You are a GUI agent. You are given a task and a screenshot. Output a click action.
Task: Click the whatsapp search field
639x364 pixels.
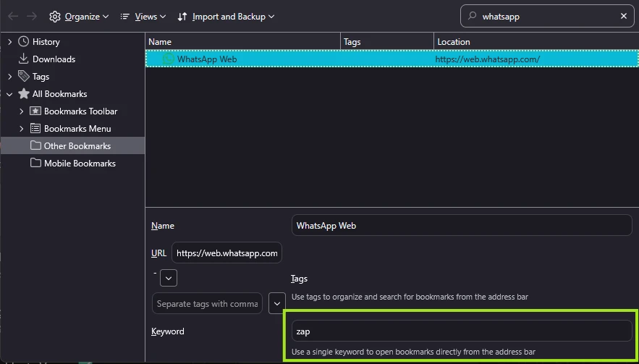(547, 17)
